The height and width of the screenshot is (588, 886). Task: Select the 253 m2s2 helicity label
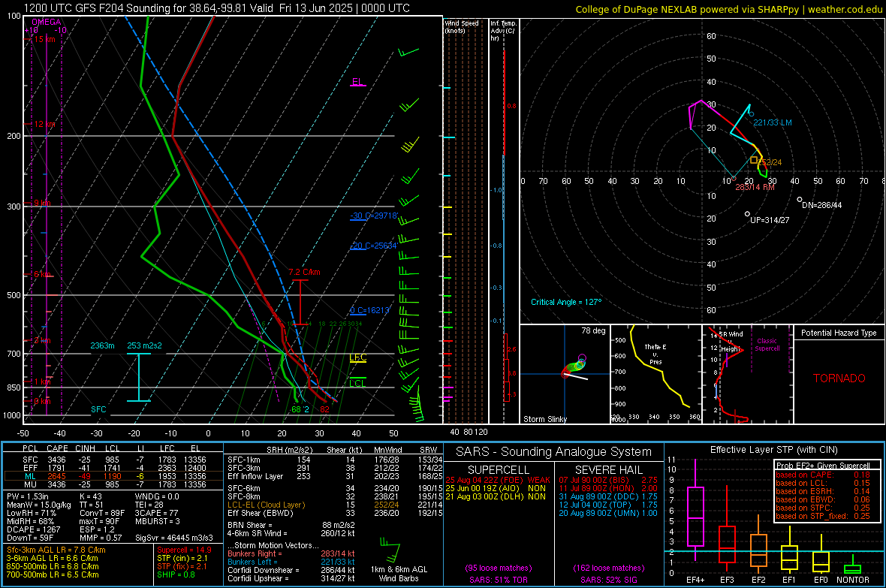pyautogui.click(x=144, y=345)
